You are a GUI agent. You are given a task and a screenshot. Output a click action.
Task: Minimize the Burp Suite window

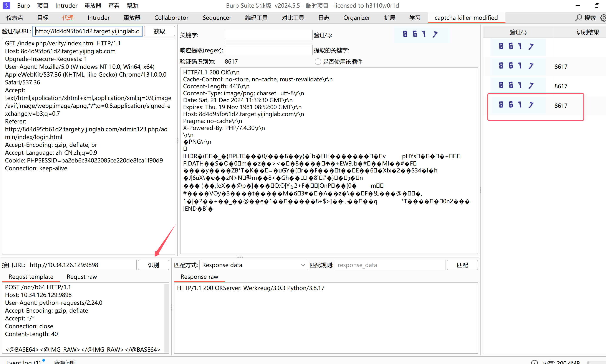point(578,5)
